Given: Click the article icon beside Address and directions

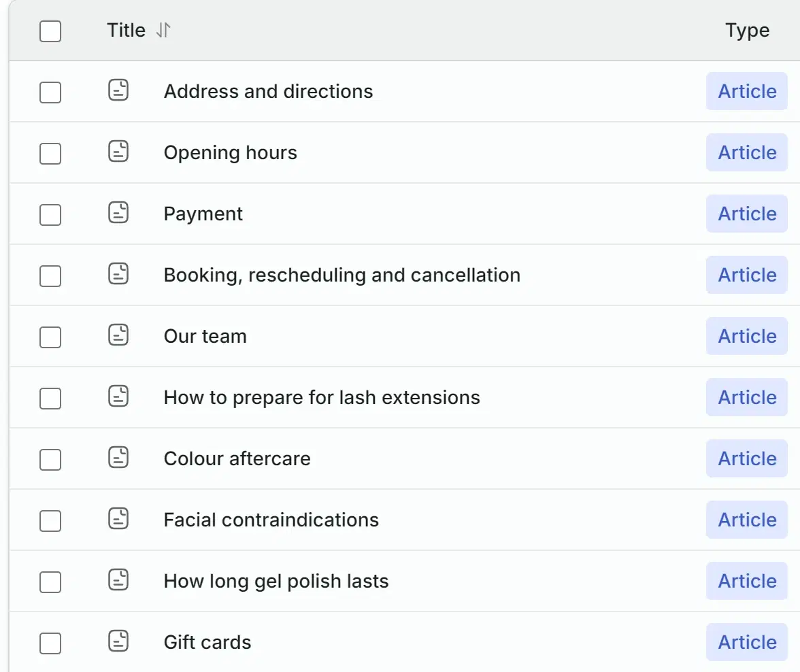Looking at the screenshot, I should [118, 90].
